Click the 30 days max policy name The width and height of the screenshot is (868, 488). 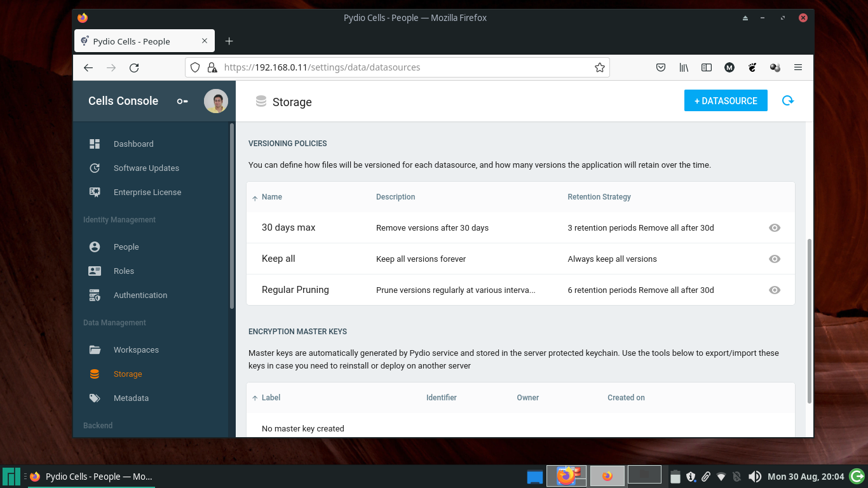[x=288, y=227]
